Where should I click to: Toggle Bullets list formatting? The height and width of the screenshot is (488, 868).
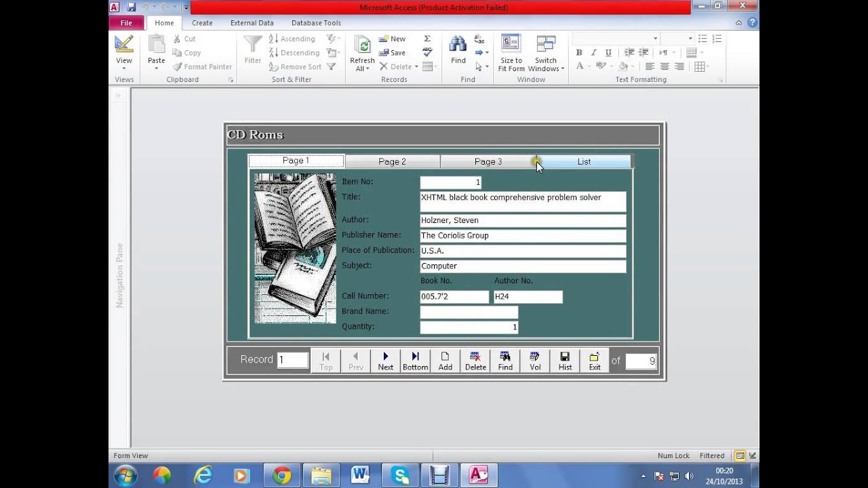[703, 39]
